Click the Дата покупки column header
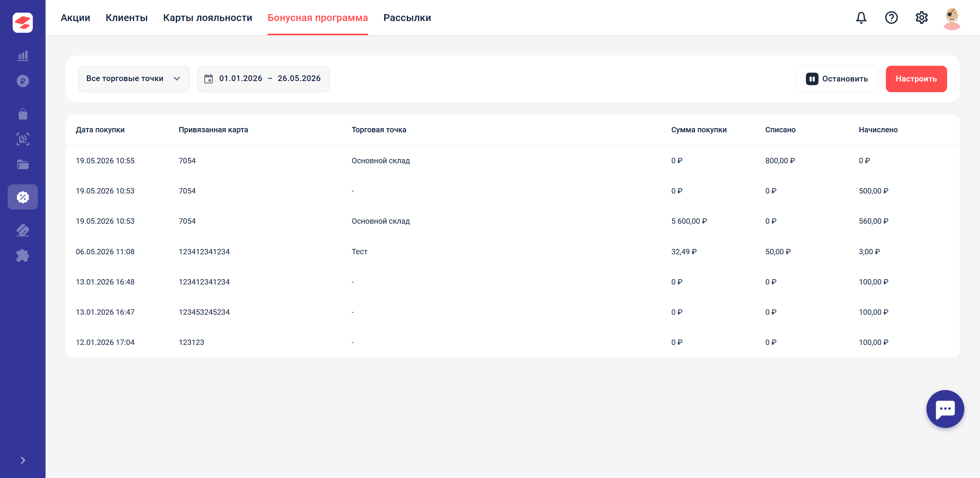980x478 pixels. [100, 130]
